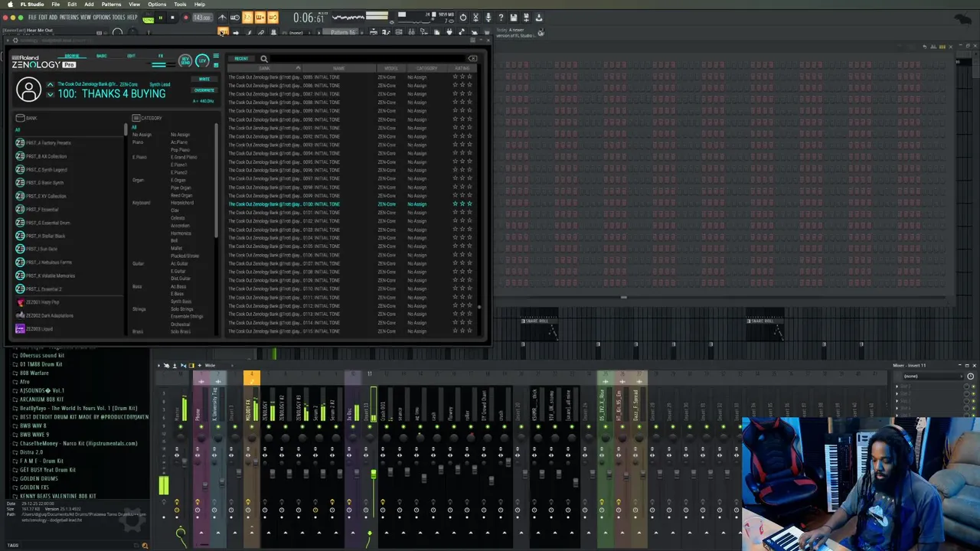Click the help question mark icon
The image size is (980, 551).
(501, 17)
